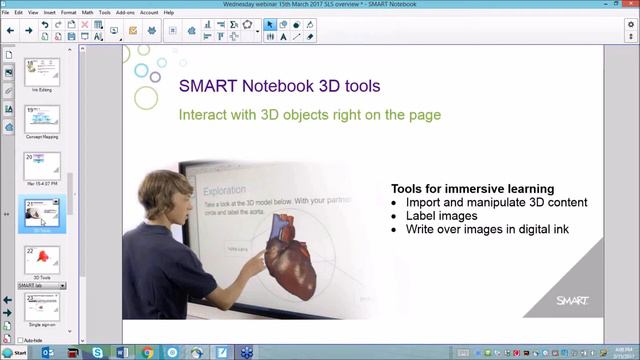Select page 22 3D Tools thumbnail
This screenshot has width=640, height=360.
[42, 260]
